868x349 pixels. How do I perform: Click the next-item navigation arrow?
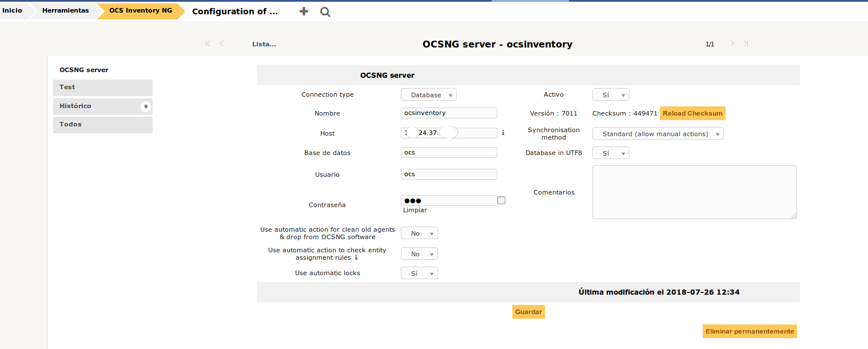(732, 43)
